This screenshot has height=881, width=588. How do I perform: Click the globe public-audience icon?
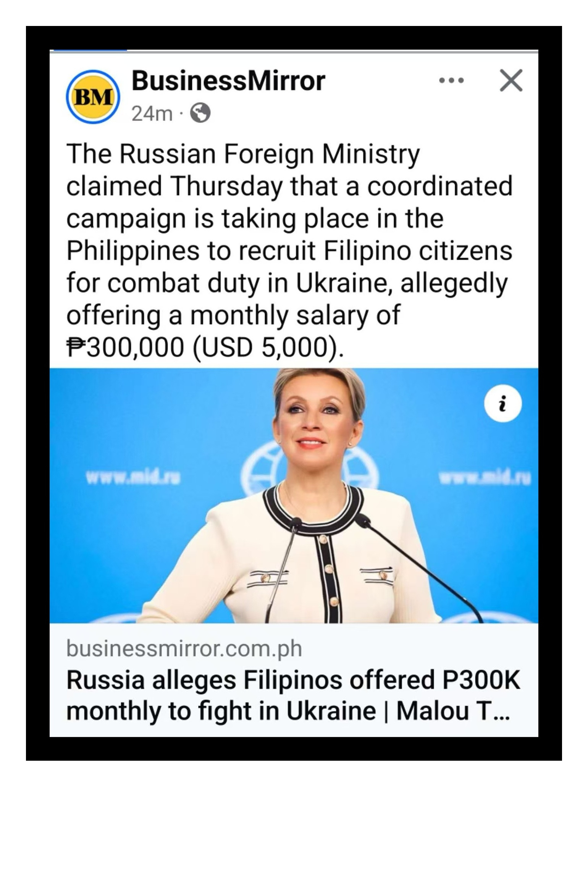200,113
